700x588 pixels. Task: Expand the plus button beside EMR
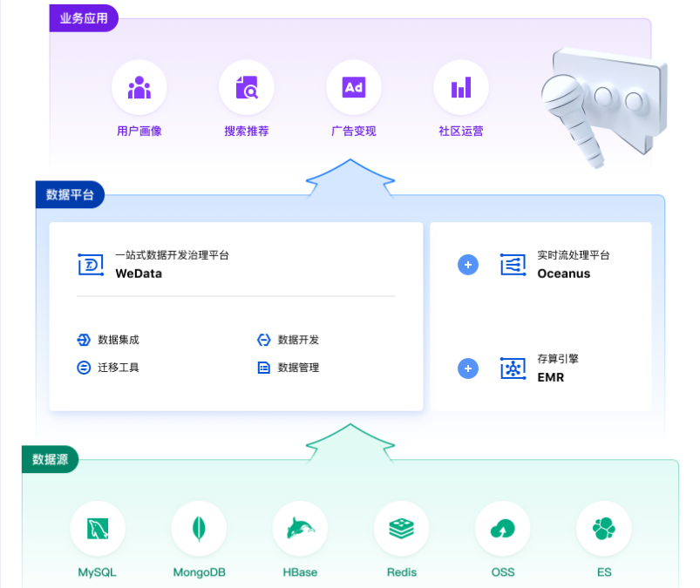click(x=468, y=368)
